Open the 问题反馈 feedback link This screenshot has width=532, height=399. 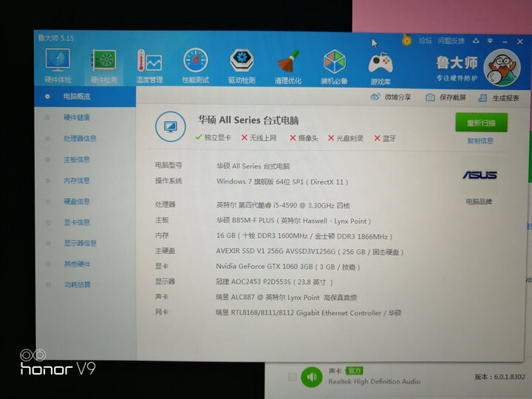pyautogui.click(x=451, y=41)
